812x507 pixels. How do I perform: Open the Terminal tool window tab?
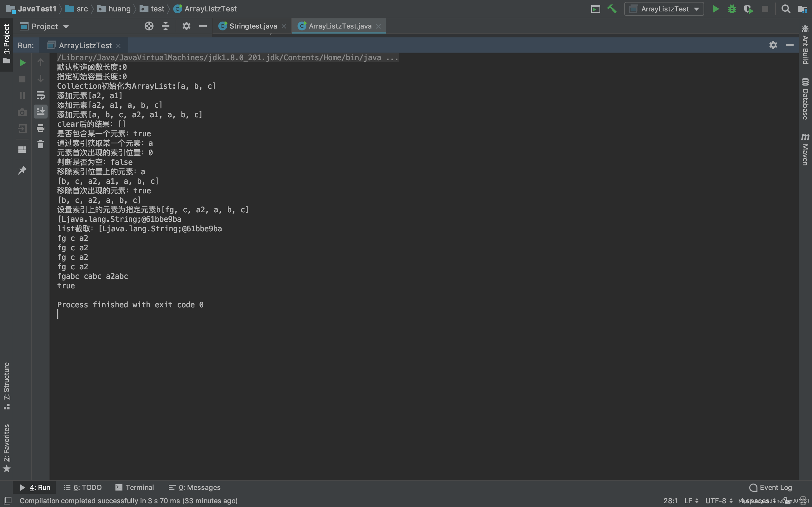[x=134, y=487]
